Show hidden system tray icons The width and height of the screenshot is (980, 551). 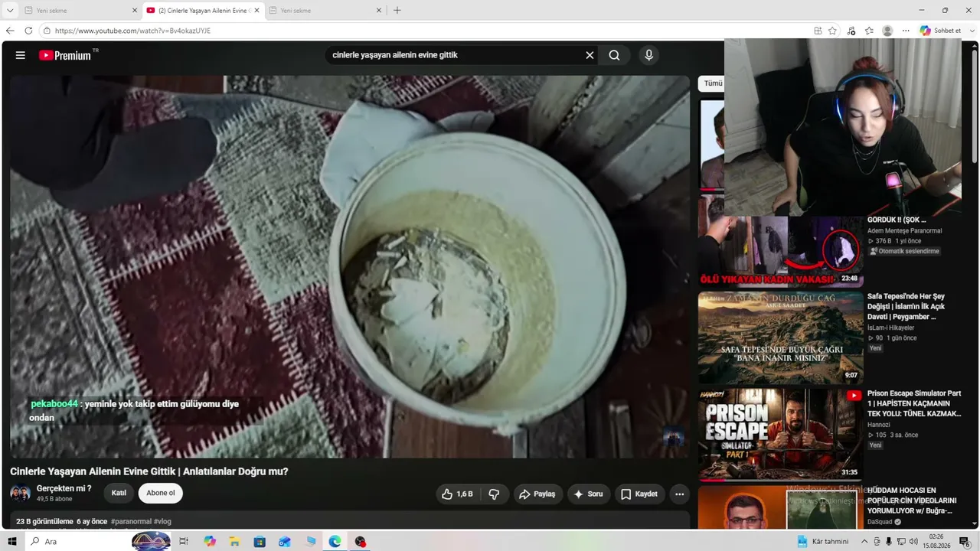(x=864, y=542)
